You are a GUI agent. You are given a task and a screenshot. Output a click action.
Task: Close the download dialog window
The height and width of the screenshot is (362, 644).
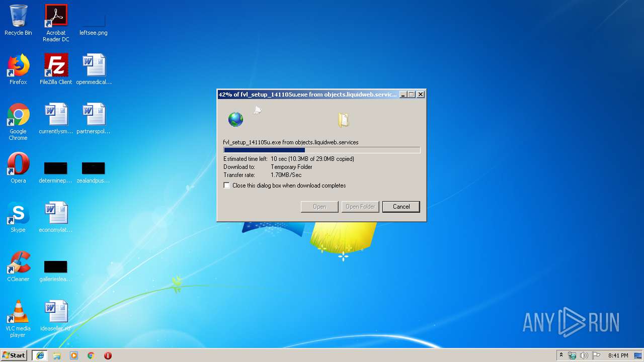(421, 95)
